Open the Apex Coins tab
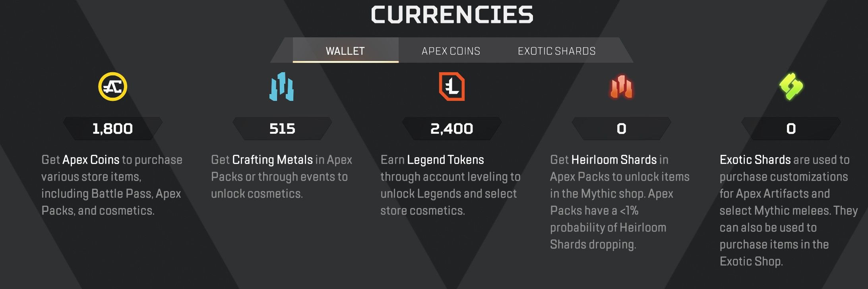The image size is (868, 289). (x=451, y=51)
